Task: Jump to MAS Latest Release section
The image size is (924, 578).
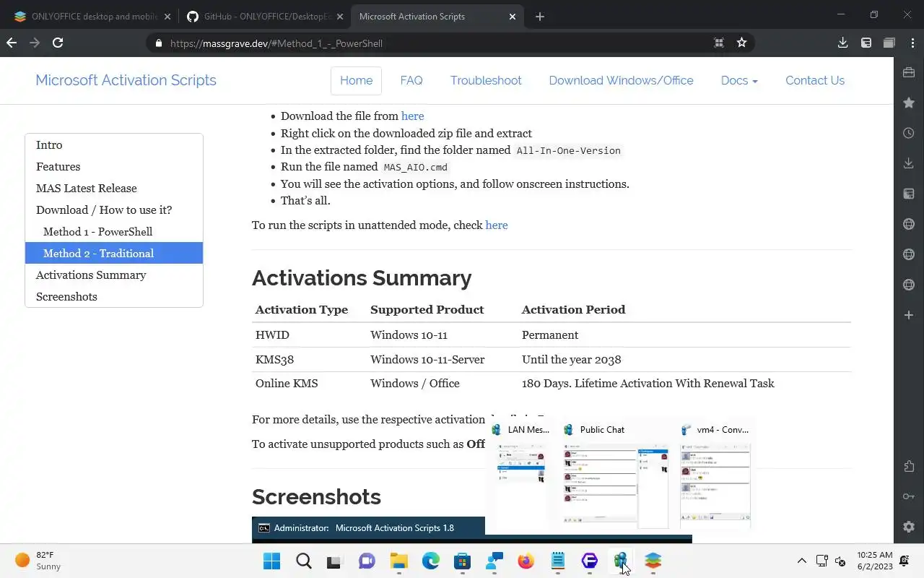Action: 114,188
